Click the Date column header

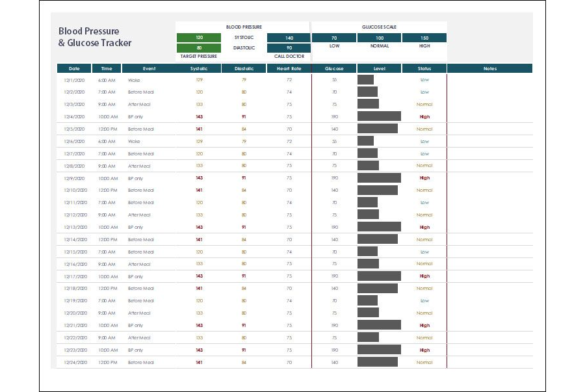(74, 69)
